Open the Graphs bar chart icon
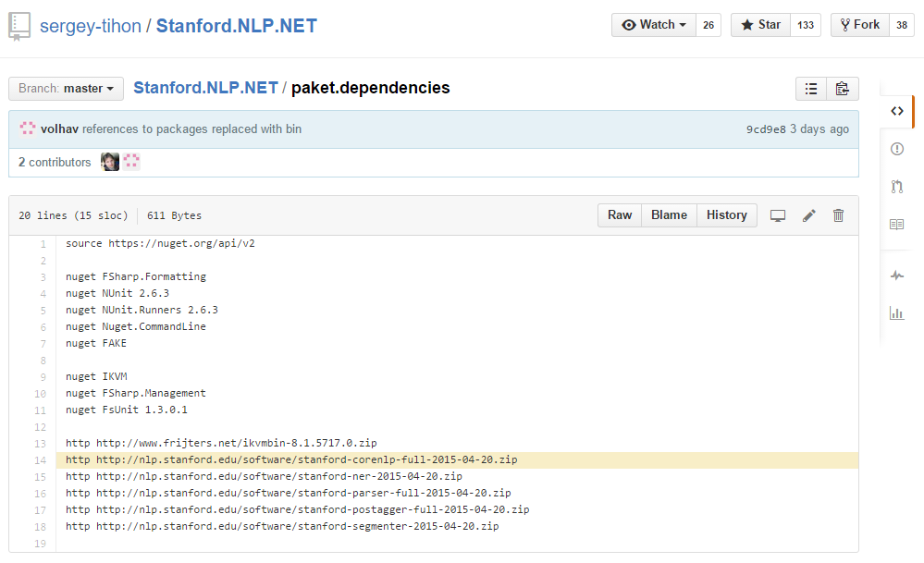 897,313
